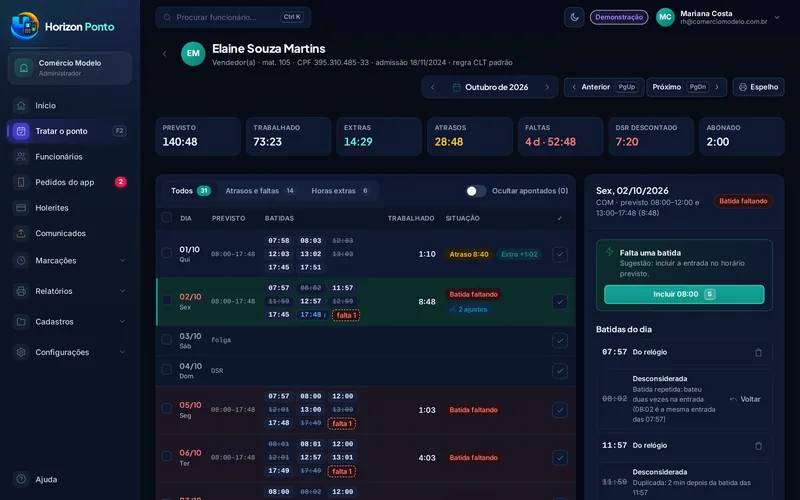800x500 pixels.
Task: Click the Horizon Ponto logo icon
Action: [x=24, y=26]
